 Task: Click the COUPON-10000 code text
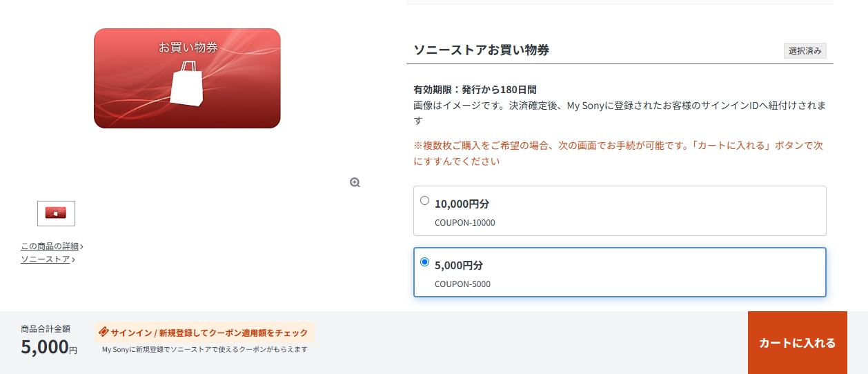pos(465,223)
